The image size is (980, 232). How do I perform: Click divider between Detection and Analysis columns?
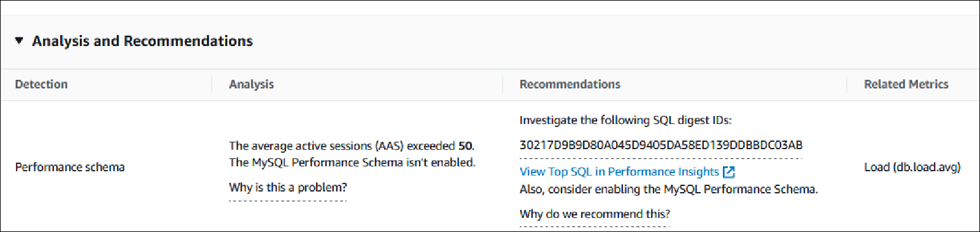(x=212, y=85)
